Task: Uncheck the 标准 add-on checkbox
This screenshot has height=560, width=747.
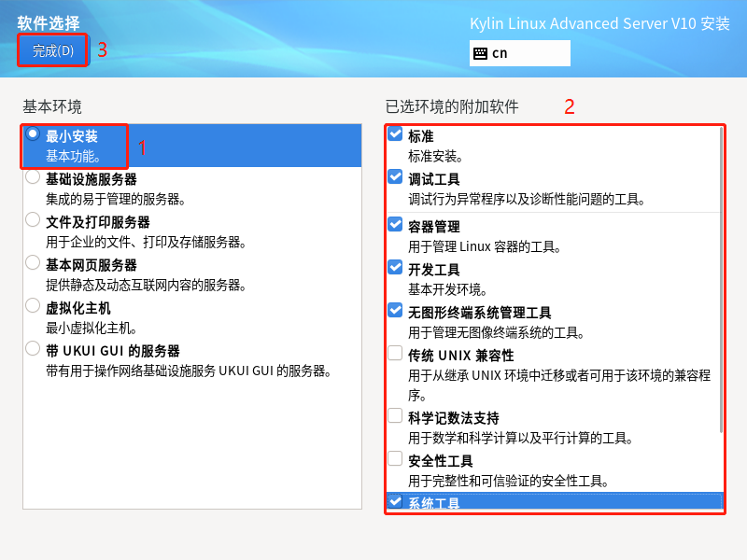Action: 395,134
